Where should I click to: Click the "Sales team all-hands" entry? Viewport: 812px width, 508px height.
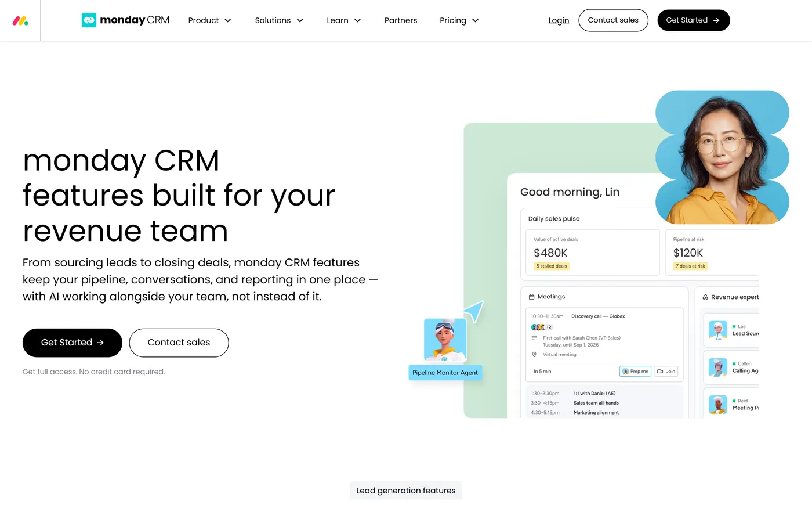(x=596, y=403)
